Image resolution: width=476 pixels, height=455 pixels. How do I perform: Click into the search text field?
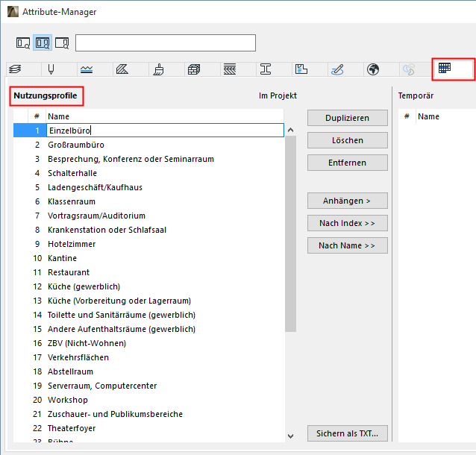tap(166, 43)
